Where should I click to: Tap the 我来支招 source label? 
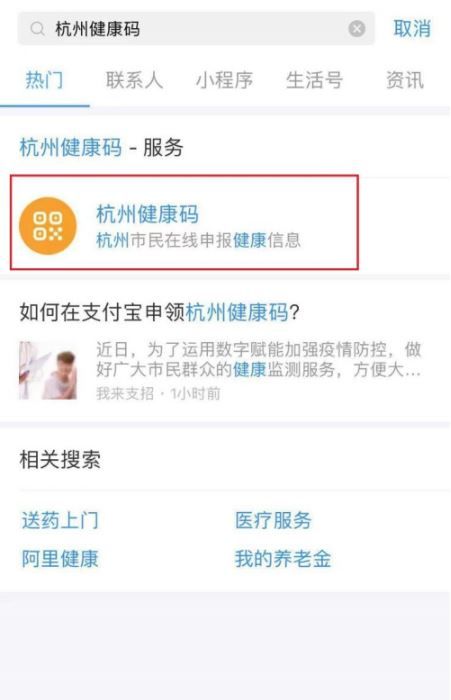[125, 394]
